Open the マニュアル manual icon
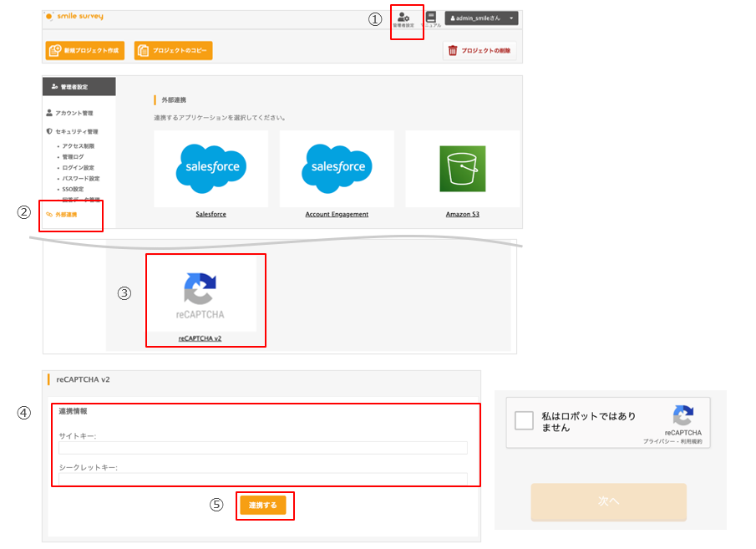Screen dimensions: 756x549 point(431,20)
